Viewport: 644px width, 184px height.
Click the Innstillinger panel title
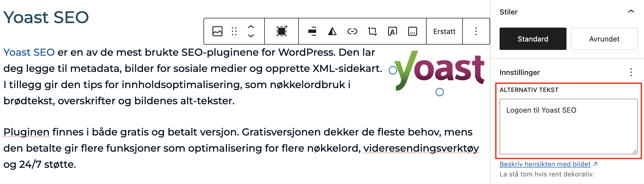520,72
